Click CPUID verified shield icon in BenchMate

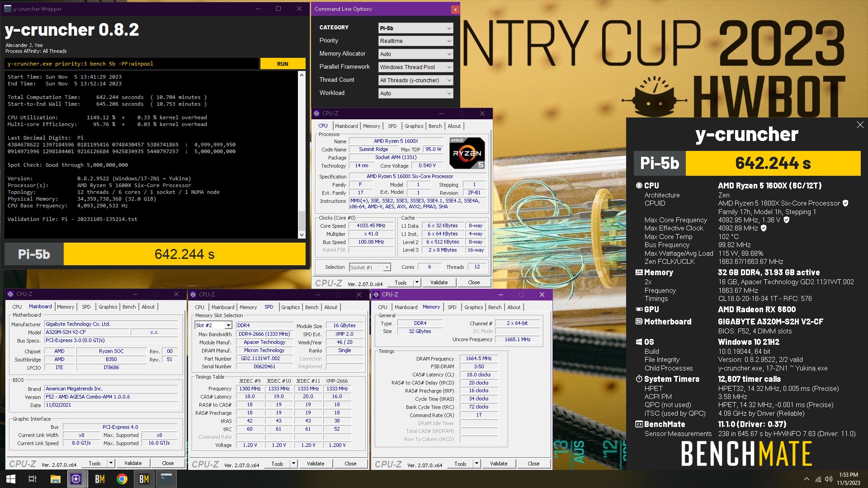pos(845,203)
